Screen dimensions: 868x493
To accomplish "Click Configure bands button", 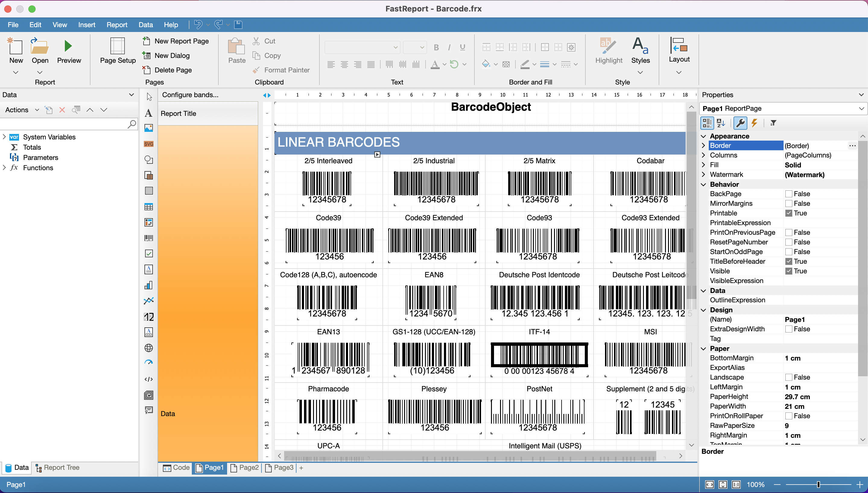I will [190, 95].
